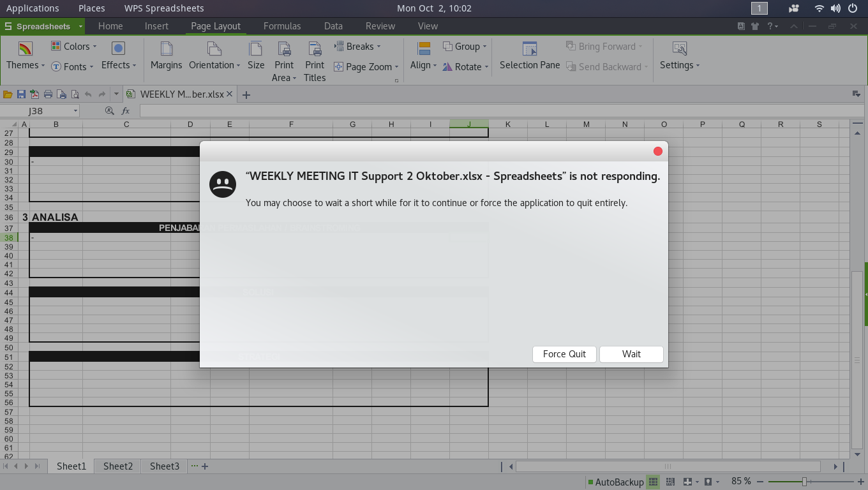Image resolution: width=868 pixels, height=490 pixels.
Task: Add a new document tab
Action: point(246,94)
